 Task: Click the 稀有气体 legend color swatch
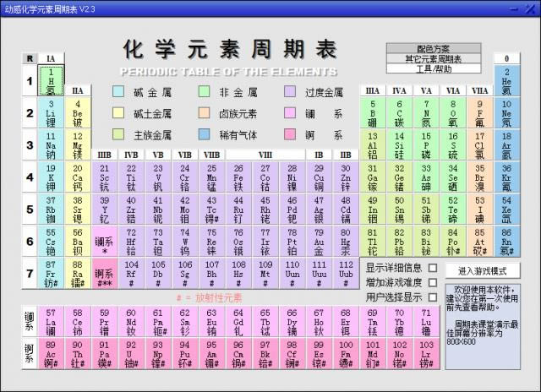(x=204, y=134)
